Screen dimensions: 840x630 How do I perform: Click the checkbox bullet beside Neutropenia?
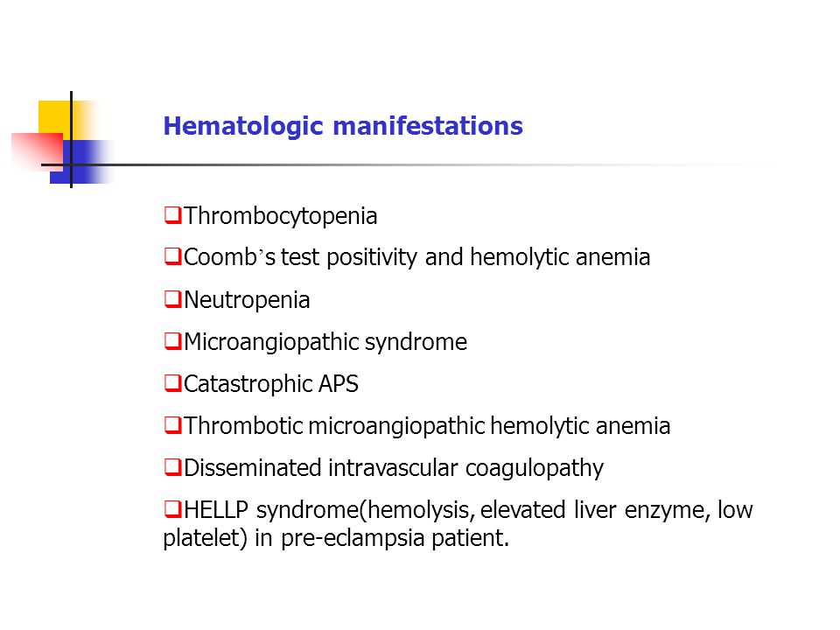[x=172, y=299]
